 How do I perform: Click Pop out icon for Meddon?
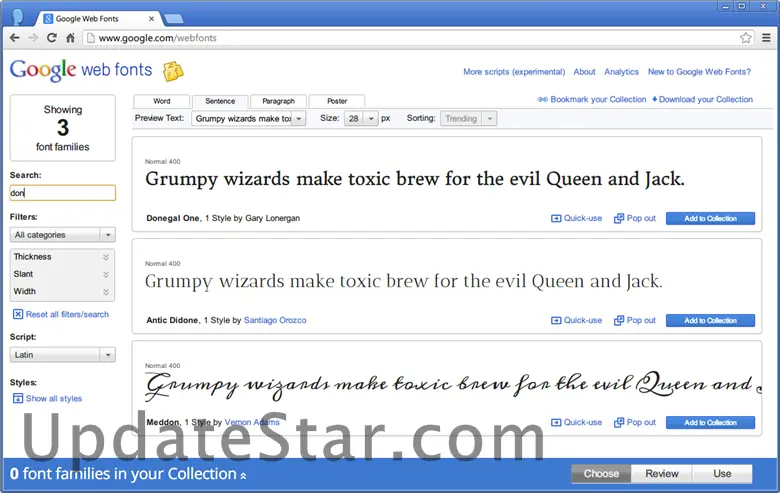tap(619, 422)
